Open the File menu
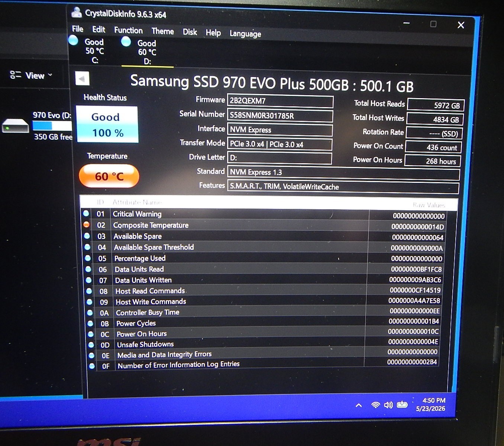This screenshot has height=446, width=504. point(77,29)
